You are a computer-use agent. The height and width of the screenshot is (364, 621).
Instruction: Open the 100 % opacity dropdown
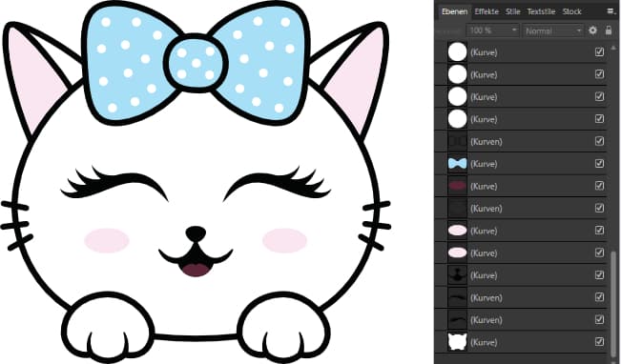point(492,30)
